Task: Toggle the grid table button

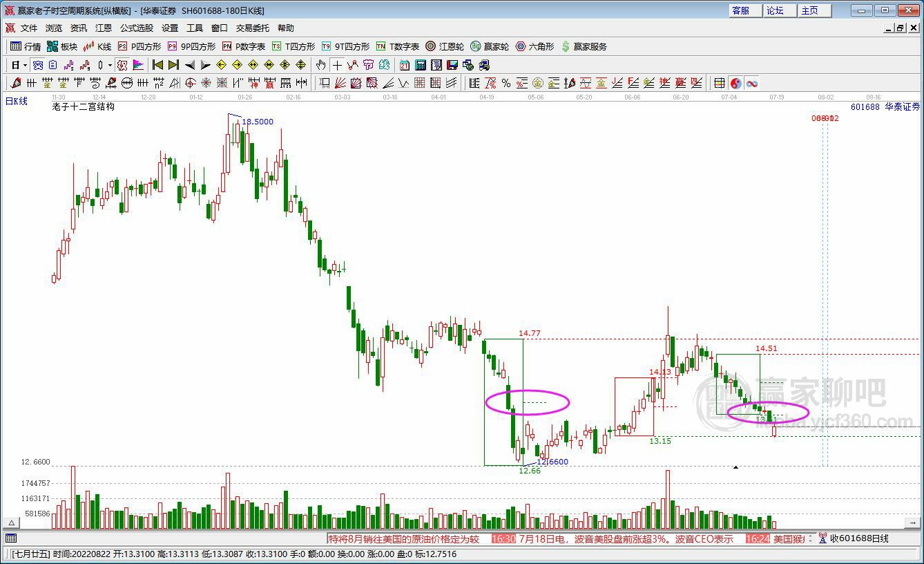Action: click(720, 83)
